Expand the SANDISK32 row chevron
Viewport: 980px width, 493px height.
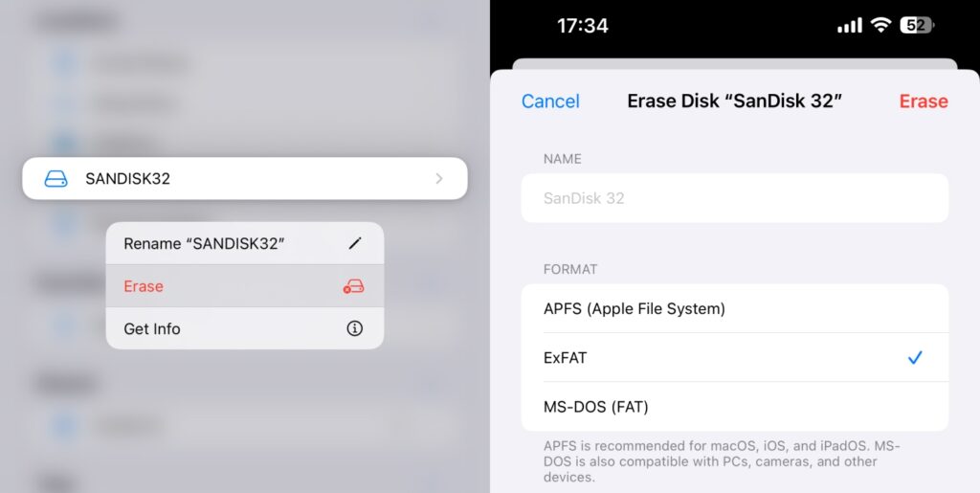[439, 179]
